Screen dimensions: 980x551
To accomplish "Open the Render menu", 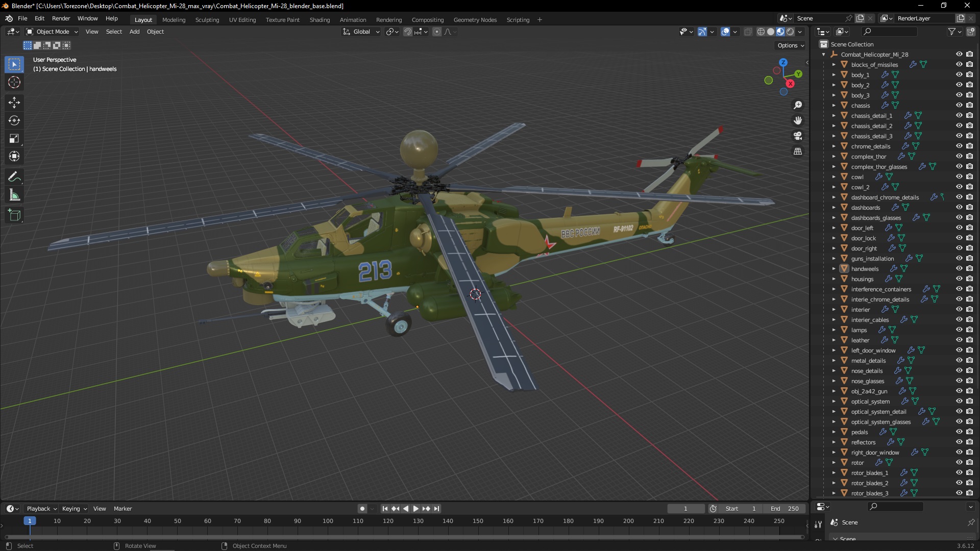I will [x=61, y=18].
